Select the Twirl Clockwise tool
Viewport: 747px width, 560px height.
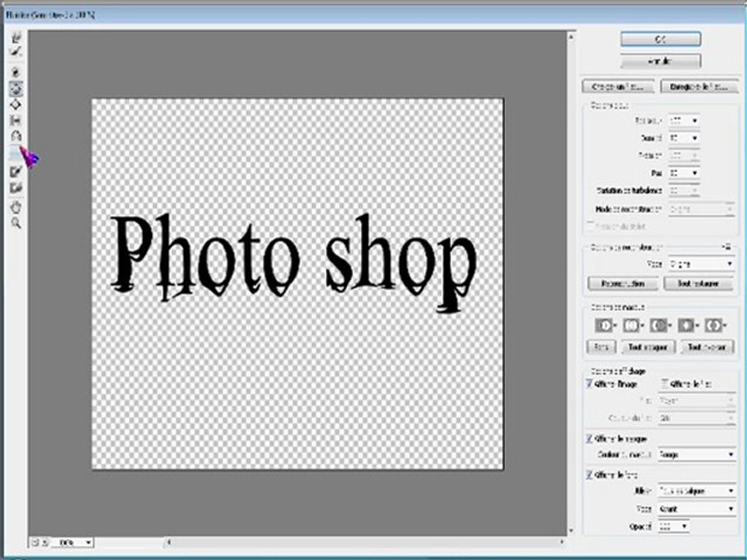tap(16, 72)
